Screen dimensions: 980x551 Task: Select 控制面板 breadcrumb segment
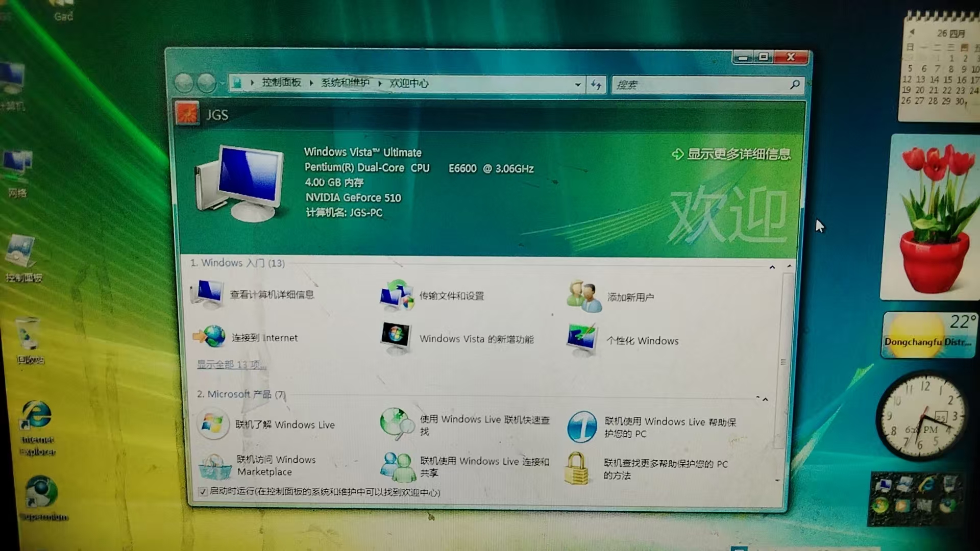point(282,82)
